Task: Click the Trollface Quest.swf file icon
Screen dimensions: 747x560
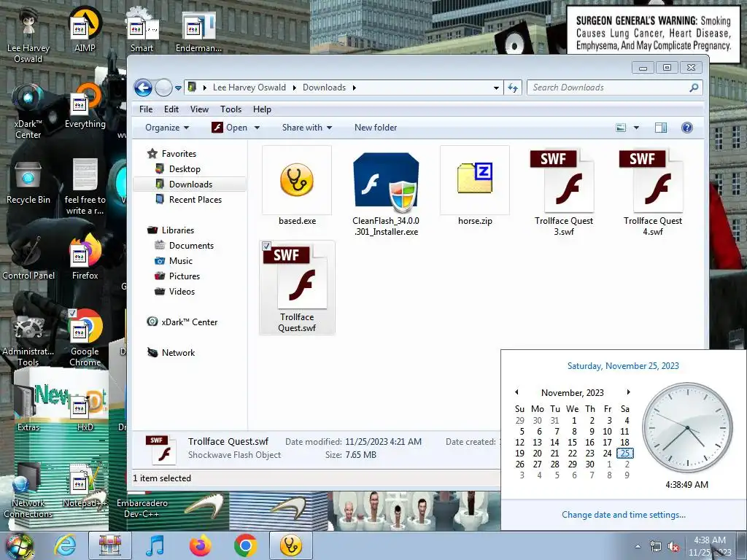Action: (297, 278)
